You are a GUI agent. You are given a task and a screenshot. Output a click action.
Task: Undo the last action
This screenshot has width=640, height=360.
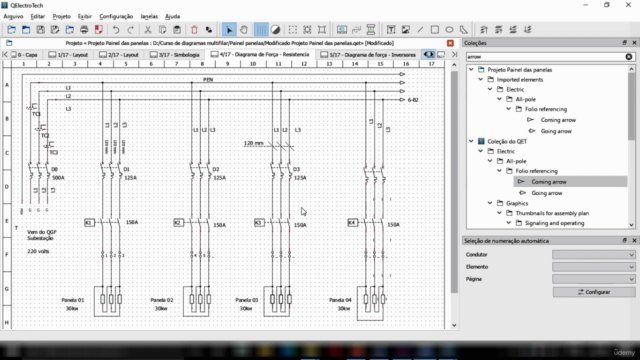tap(116, 29)
